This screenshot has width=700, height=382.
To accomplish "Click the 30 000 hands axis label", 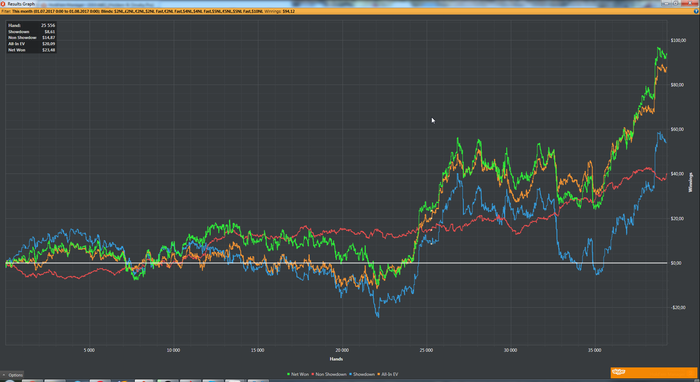I will (x=510, y=350).
